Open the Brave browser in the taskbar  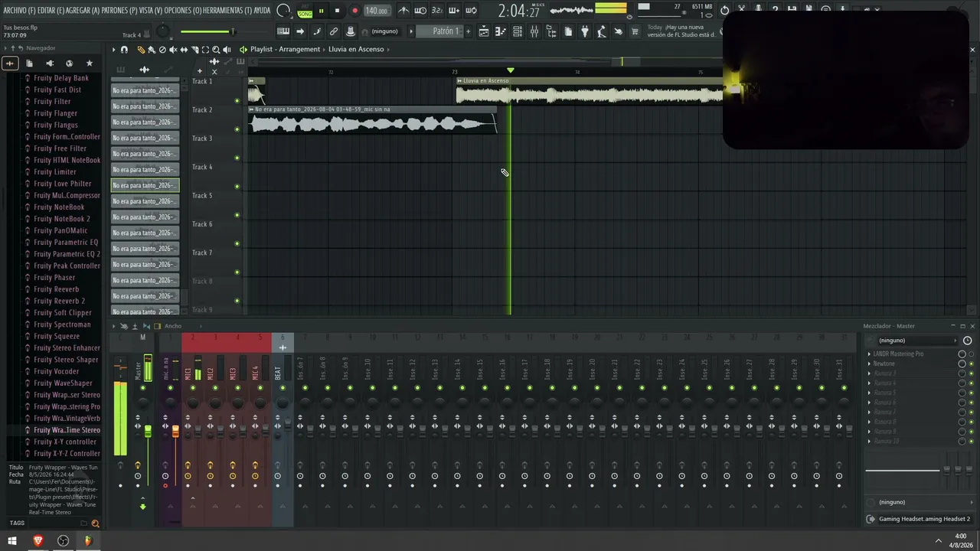[38, 541]
